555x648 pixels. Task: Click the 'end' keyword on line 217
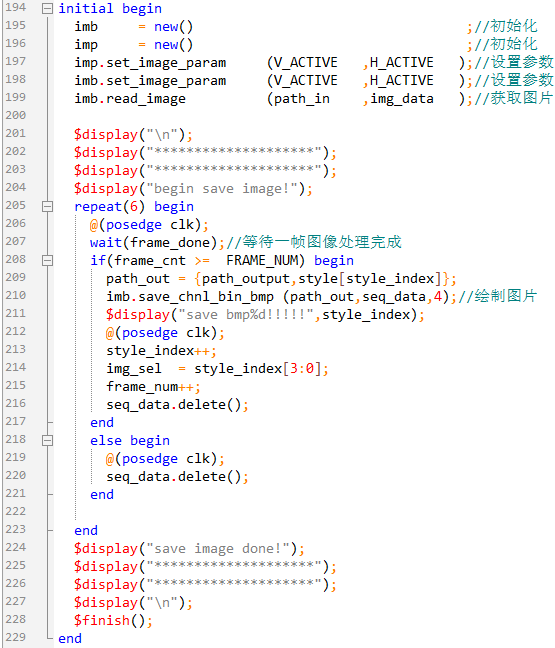pos(102,423)
